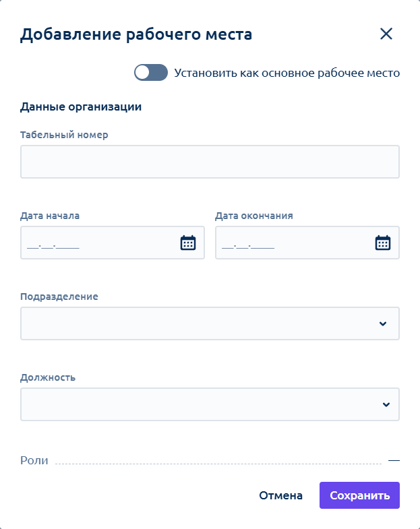Click the Данные организации section heading
The height and width of the screenshot is (529, 420).
click(x=81, y=106)
